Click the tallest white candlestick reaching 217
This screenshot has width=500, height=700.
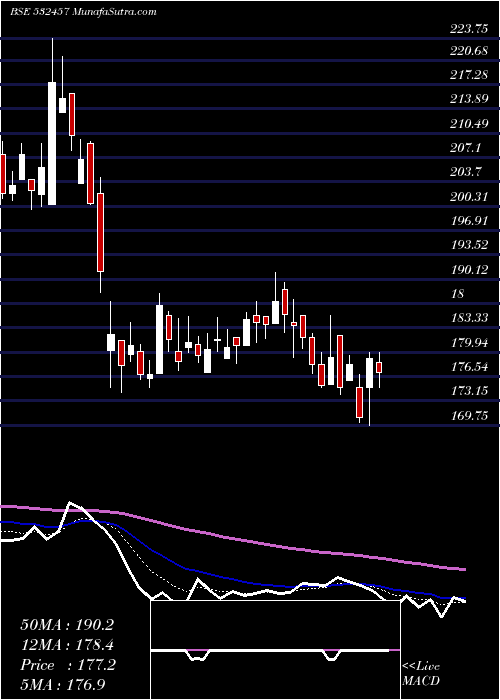point(52,143)
